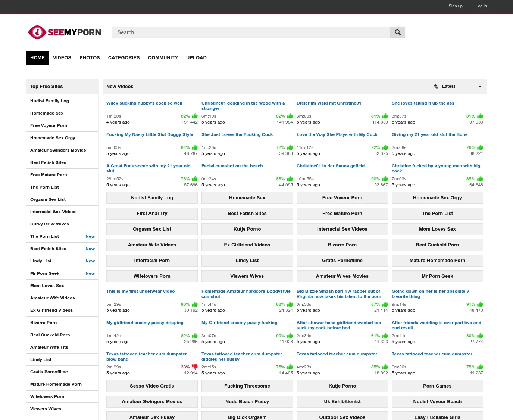Open the VIDEOS menu item
Screen dimensions: 513x420
[62, 58]
